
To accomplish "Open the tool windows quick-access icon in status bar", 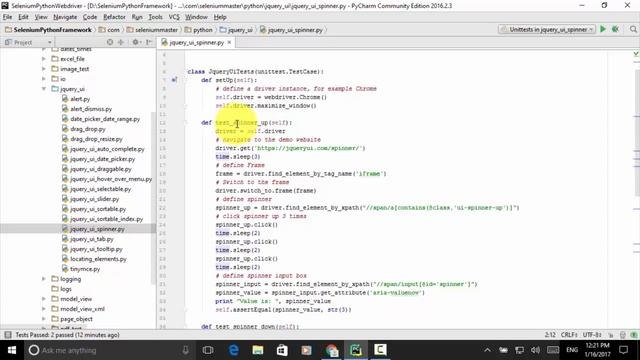I will point(8,335).
